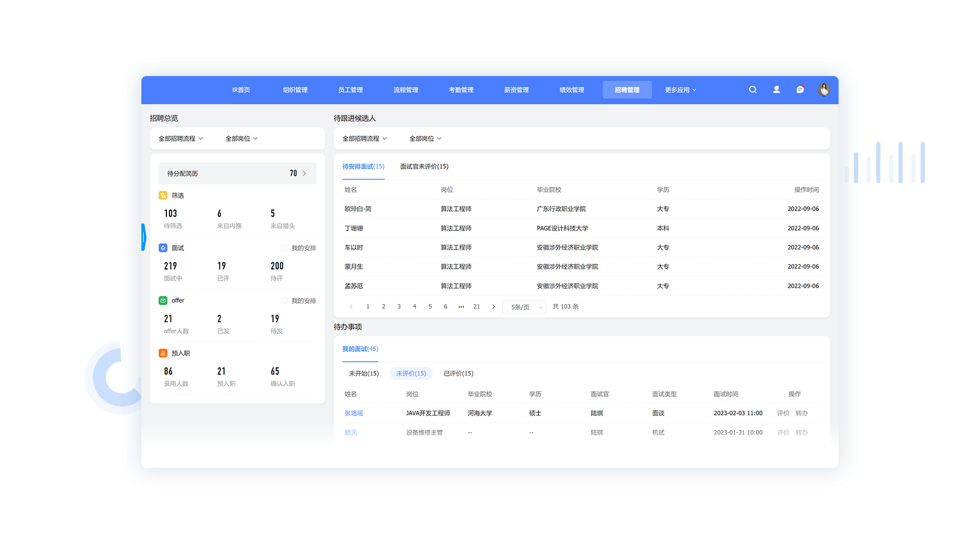Click the yellow 筛选 section icon
980x551 pixels.
(x=163, y=195)
